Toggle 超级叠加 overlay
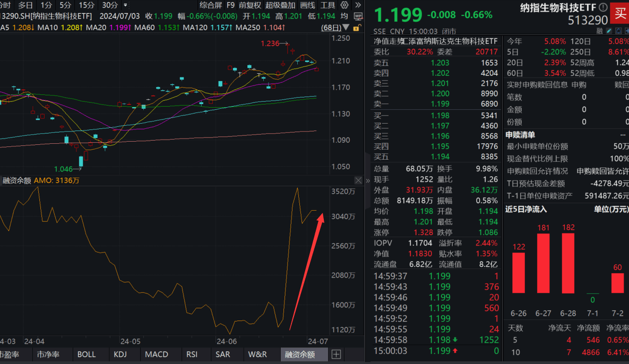 coord(280,5)
